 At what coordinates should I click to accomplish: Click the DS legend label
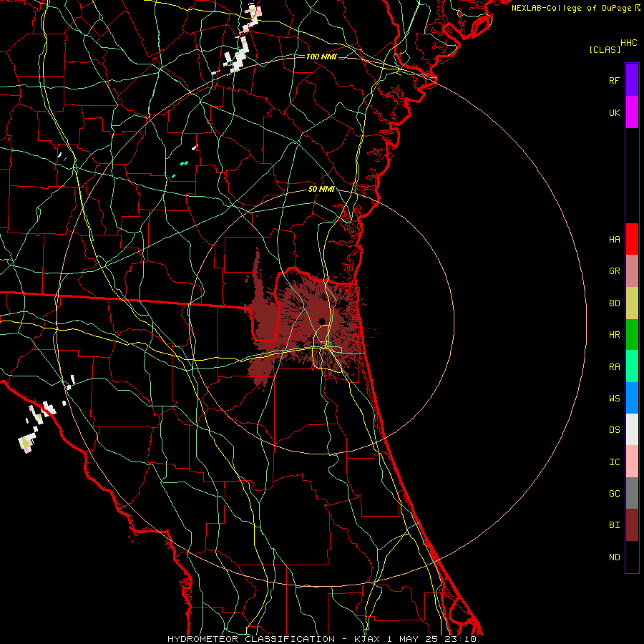coord(615,430)
